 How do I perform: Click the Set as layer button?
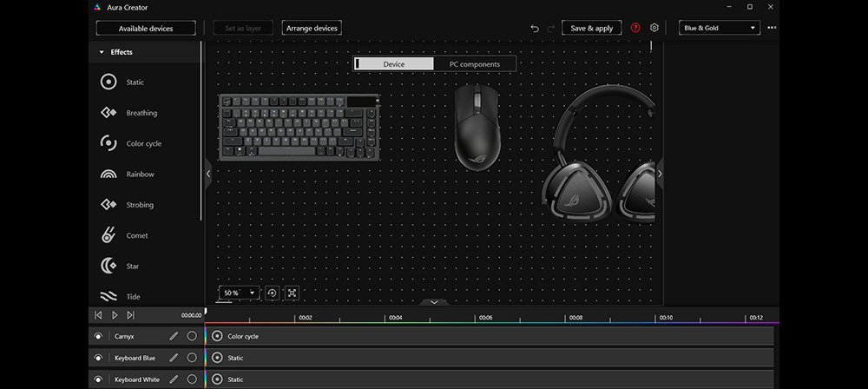(x=242, y=28)
